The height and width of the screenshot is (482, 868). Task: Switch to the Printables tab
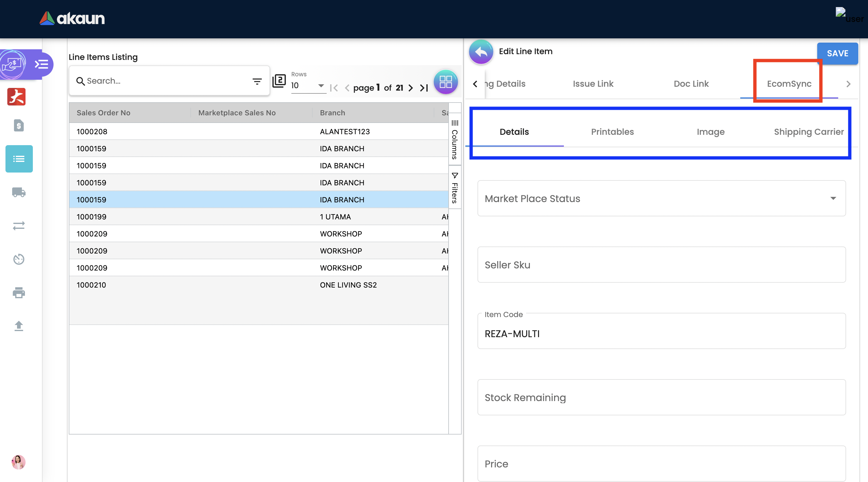[x=612, y=132]
